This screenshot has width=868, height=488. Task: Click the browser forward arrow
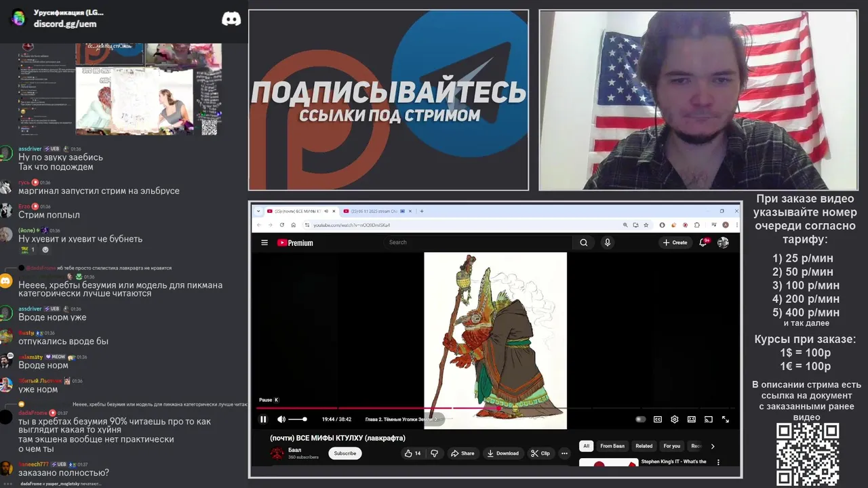(270, 225)
